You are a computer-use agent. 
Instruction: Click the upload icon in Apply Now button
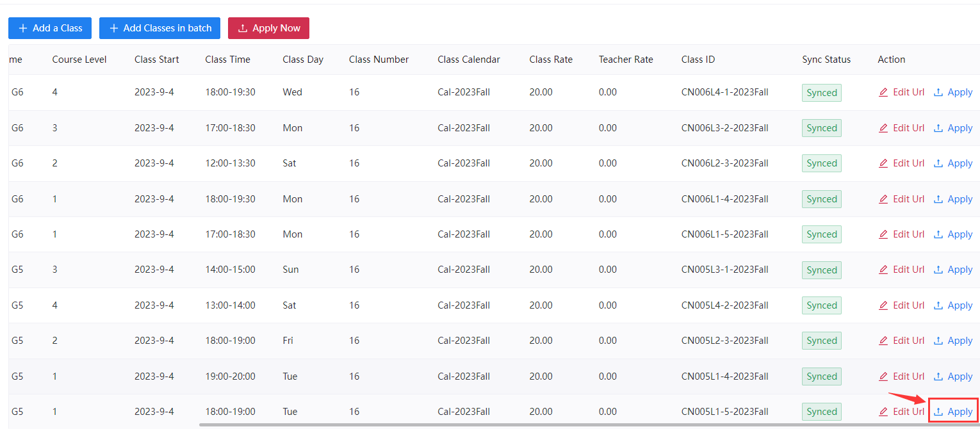(x=243, y=28)
